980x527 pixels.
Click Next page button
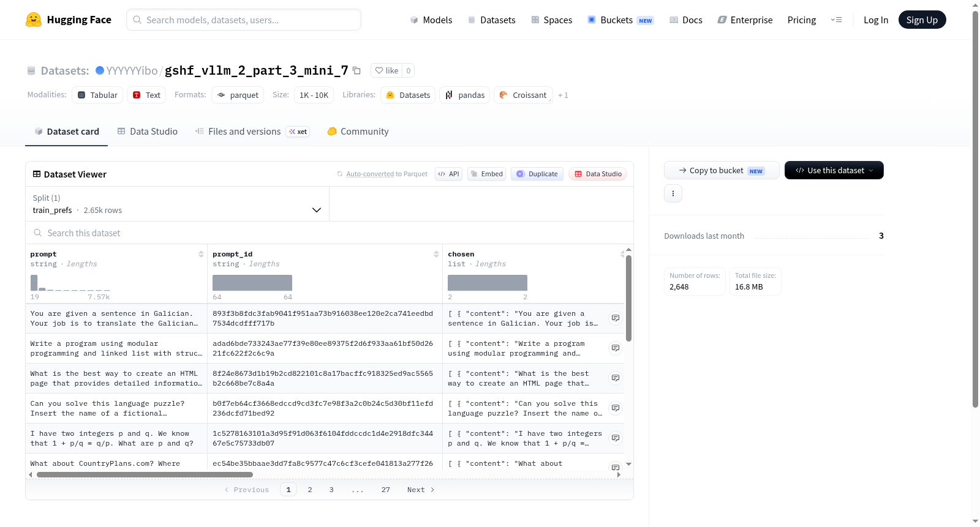421,490
